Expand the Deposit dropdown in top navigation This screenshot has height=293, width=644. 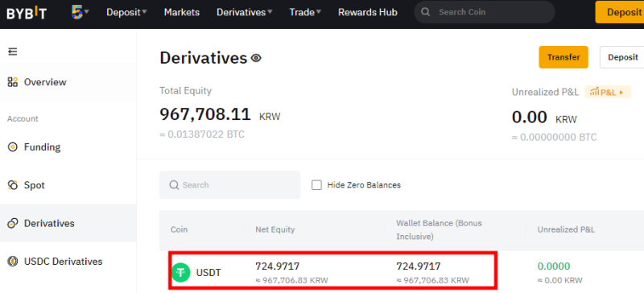tap(126, 12)
